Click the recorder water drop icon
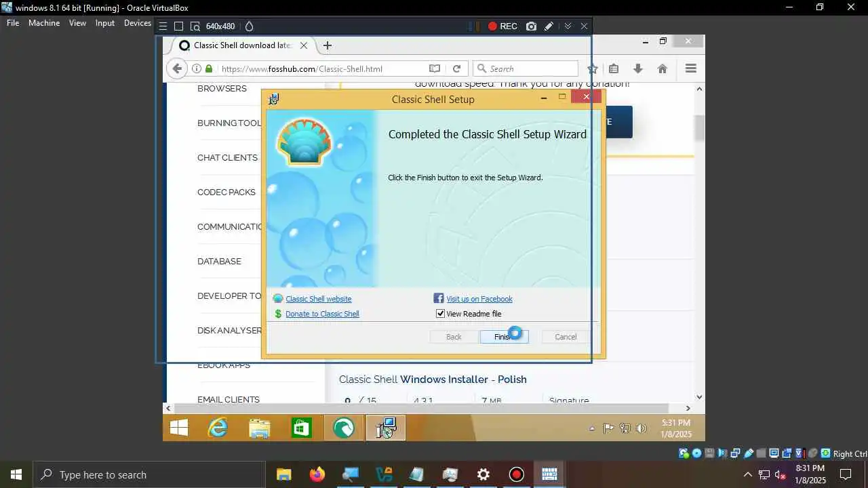The image size is (868, 488). pos(249,26)
